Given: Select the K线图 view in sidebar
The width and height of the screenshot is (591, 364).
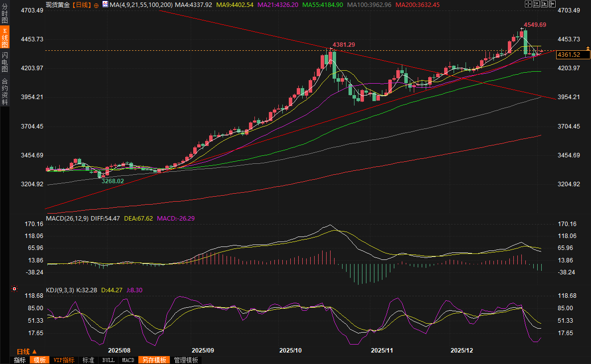Looking at the screenshot, I should pos(5,38).
